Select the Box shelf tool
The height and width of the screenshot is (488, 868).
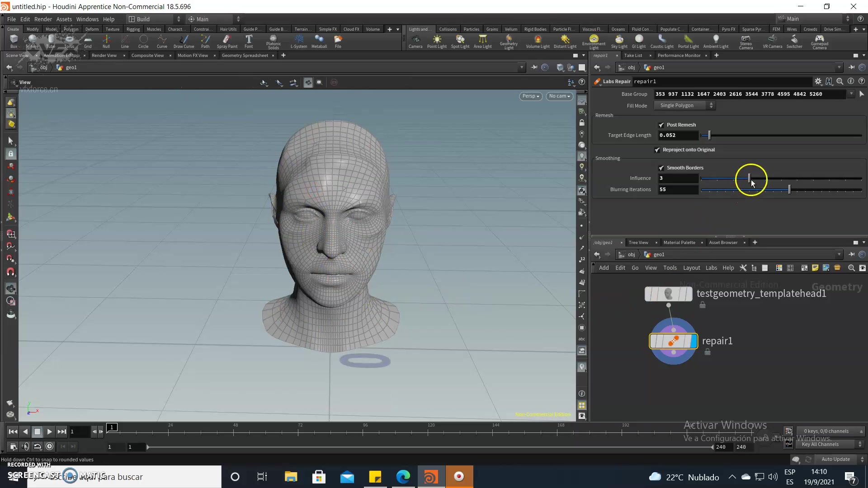14,41
